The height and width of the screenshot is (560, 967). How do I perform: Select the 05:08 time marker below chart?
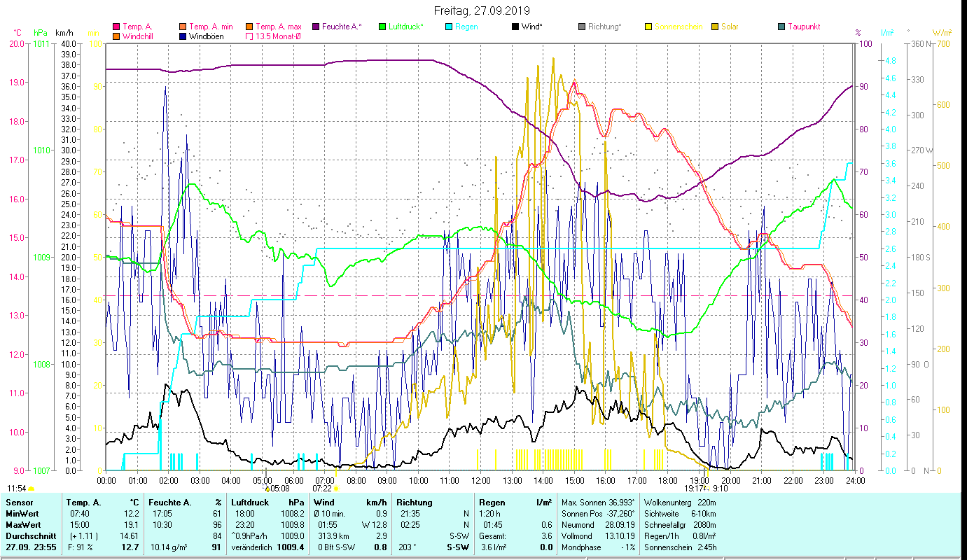coord(279,489)
